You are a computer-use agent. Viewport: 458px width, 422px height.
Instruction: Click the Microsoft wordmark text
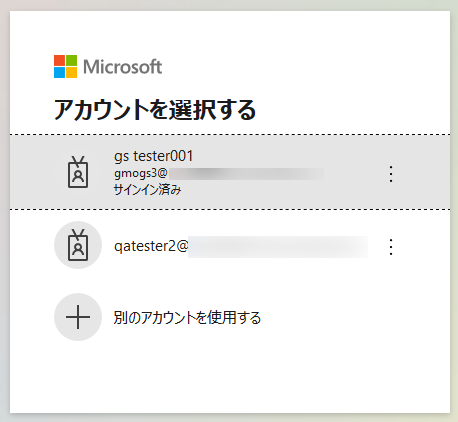pos(122,67)
